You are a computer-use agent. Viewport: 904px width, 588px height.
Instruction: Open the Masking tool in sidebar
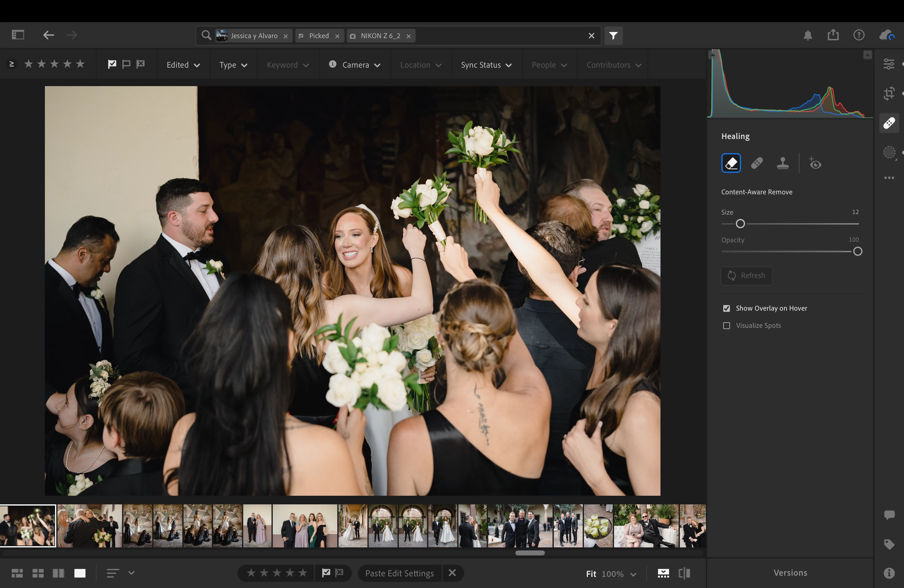pos(889,153)
